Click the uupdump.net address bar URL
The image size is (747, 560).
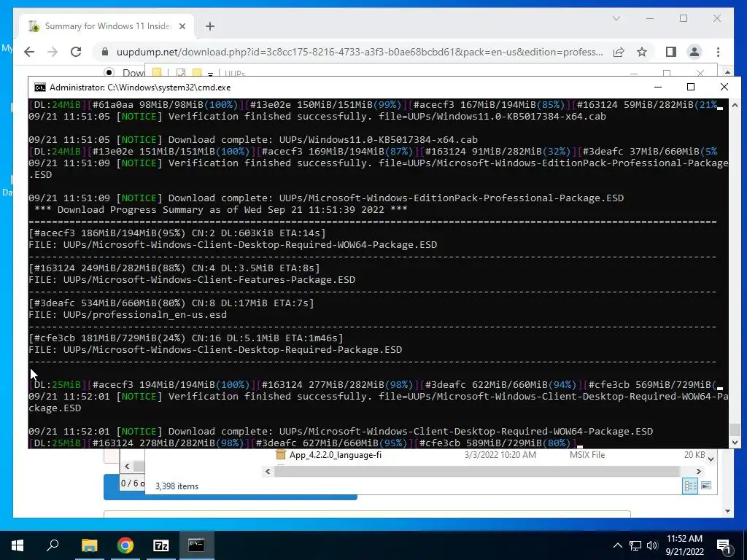click(360, 52)
